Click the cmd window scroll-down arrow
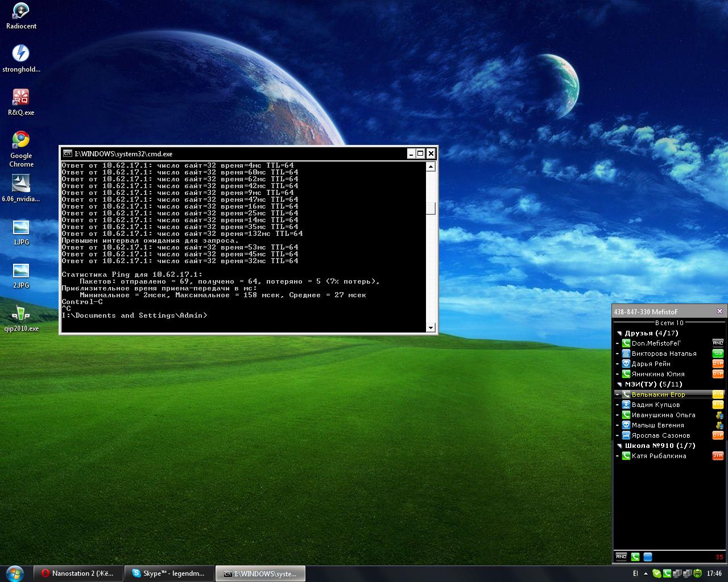 point(431,327)
